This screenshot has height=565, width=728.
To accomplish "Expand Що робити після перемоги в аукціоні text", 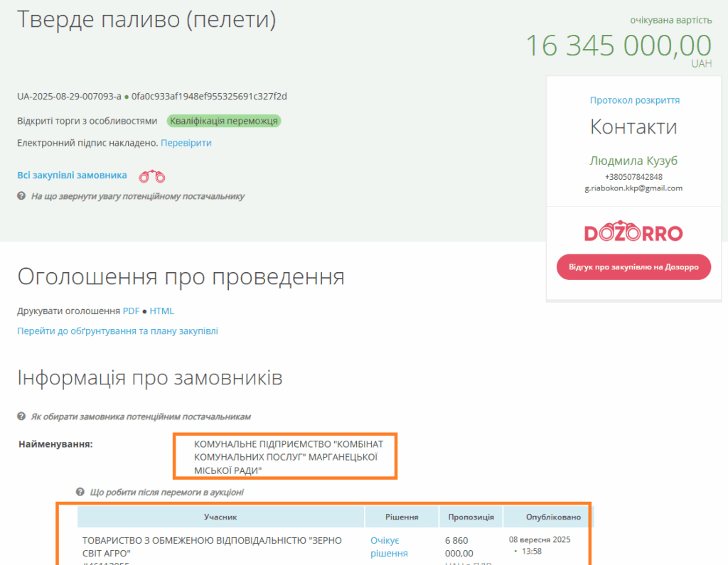I will pyautogui.click(x=167, y=492).
